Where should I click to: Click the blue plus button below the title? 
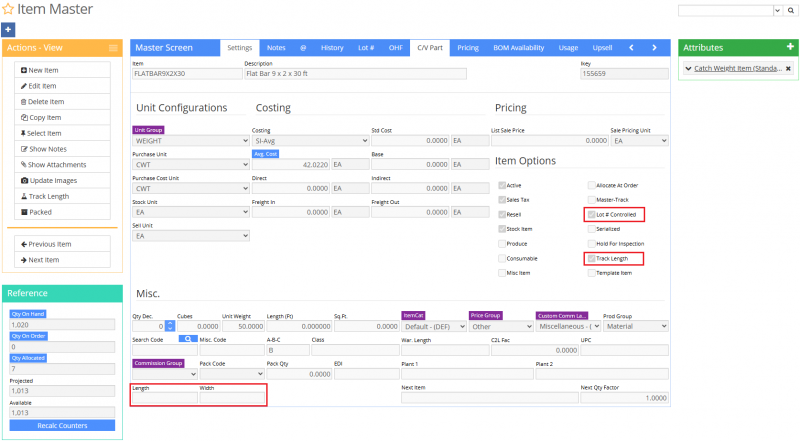(x=8, y=30)
